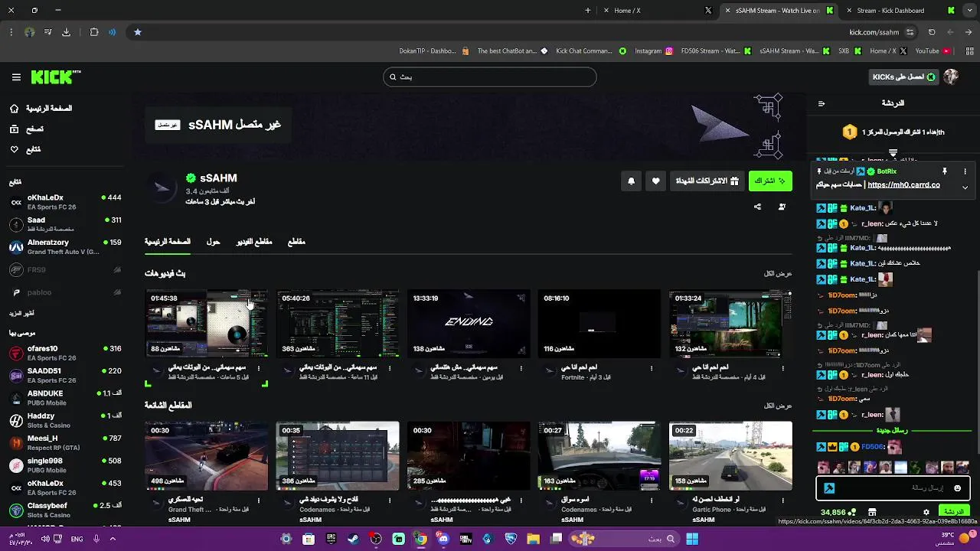Open the Chrome icon in the taskbar
This screenshot has height=551, width=980.
point(421,539)
